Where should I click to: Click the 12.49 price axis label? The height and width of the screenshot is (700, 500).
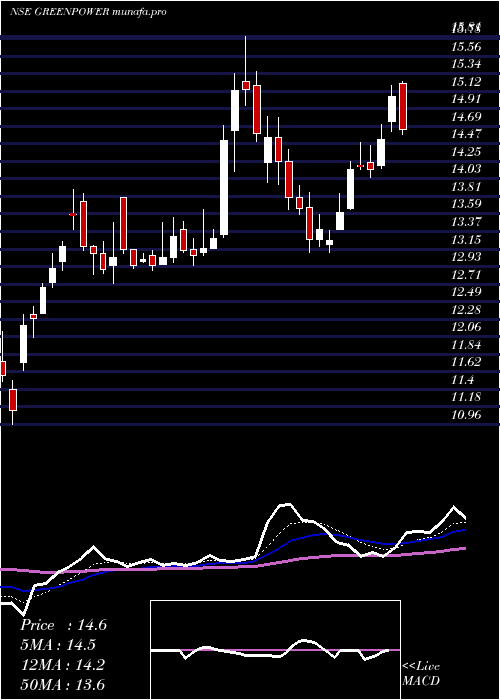pyautogui.click(x=466, y=292)
